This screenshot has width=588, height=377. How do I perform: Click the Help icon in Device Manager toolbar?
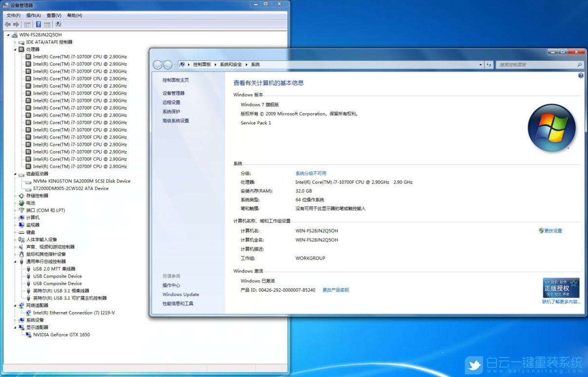point(38,24)
